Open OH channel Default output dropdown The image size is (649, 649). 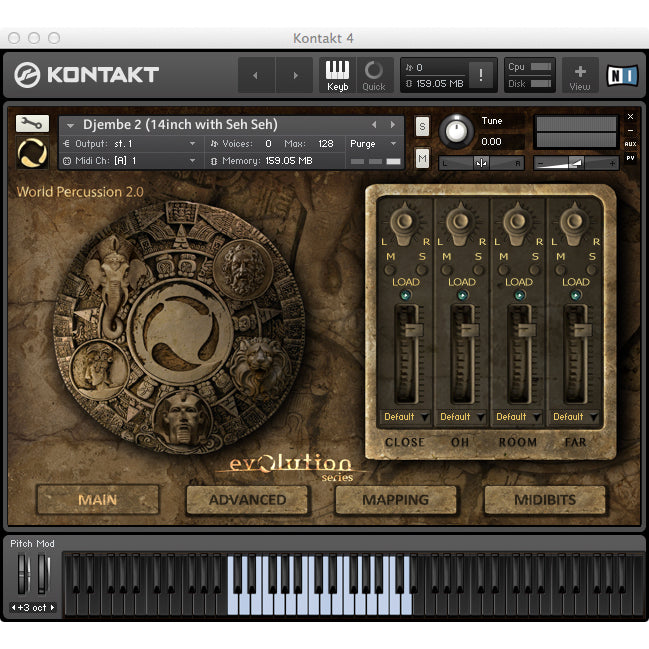462,416
